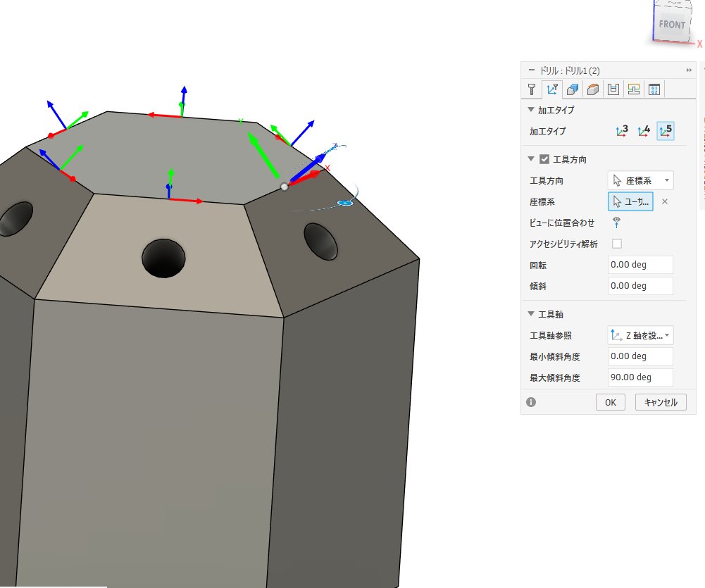
Task: Select the 4-axis machining type option
Action: (643, 130)
